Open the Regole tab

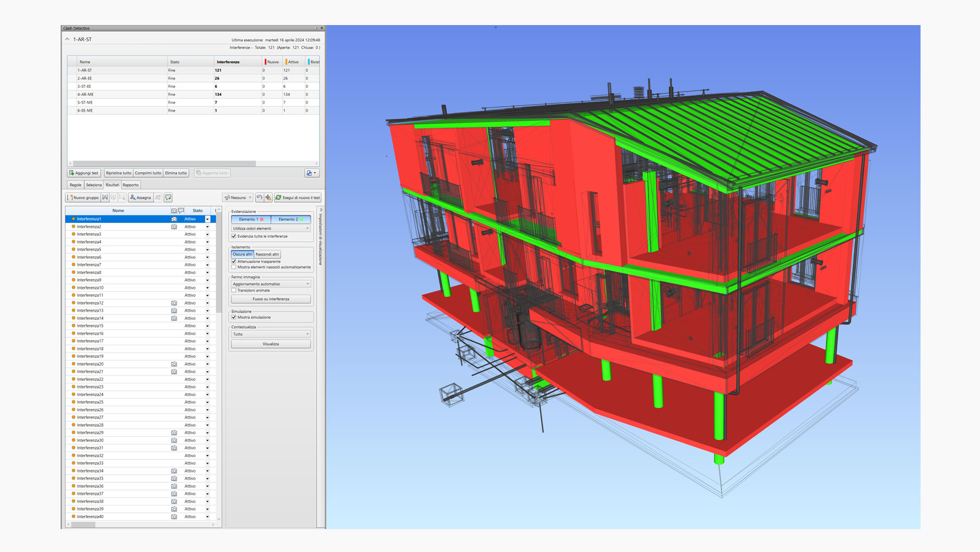pyautogui.click(x=75, y=185)
